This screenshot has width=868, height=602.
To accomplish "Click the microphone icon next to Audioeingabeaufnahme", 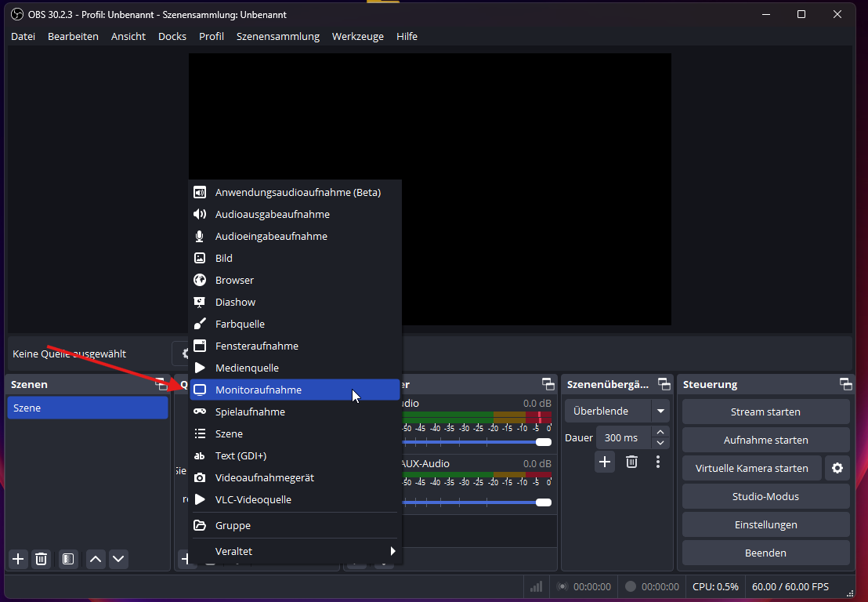I will [200, 237].
